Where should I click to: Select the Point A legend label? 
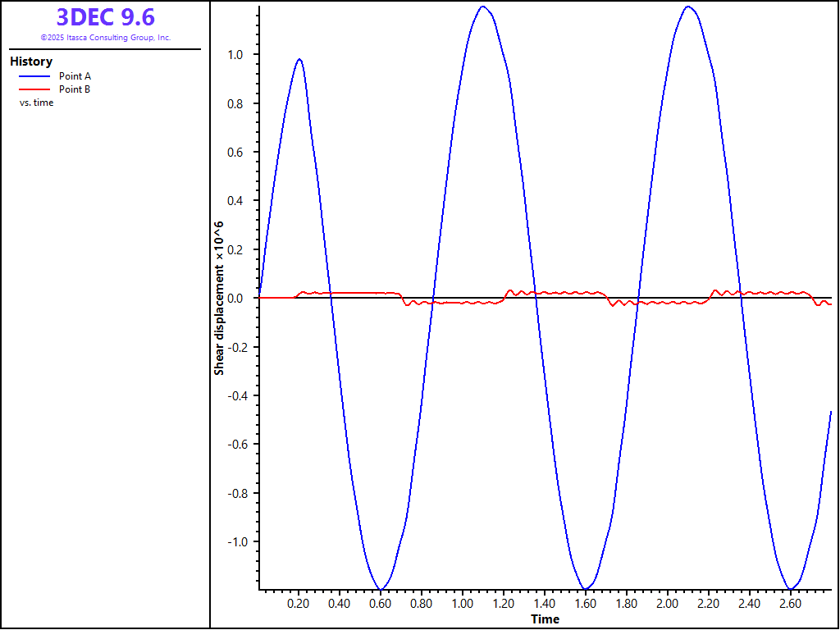click(x=75, y=76)
